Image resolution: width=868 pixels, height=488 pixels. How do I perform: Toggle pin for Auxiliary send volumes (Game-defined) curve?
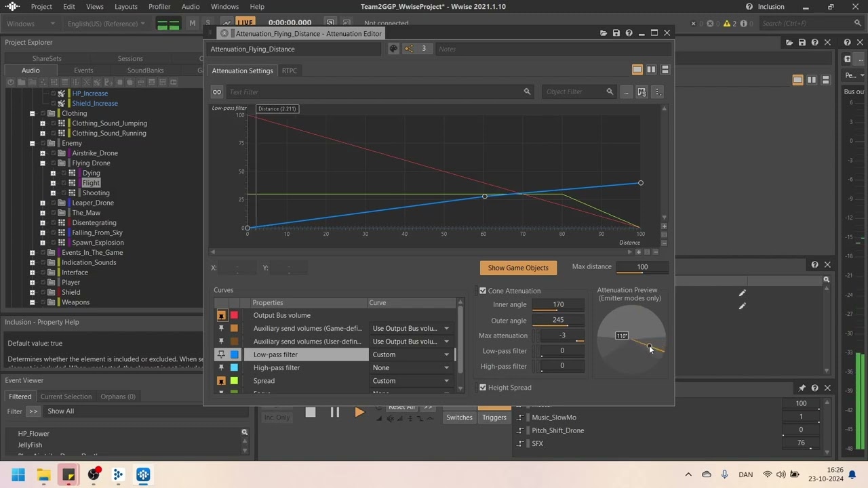pyautogui.click(x=221, y=328)
